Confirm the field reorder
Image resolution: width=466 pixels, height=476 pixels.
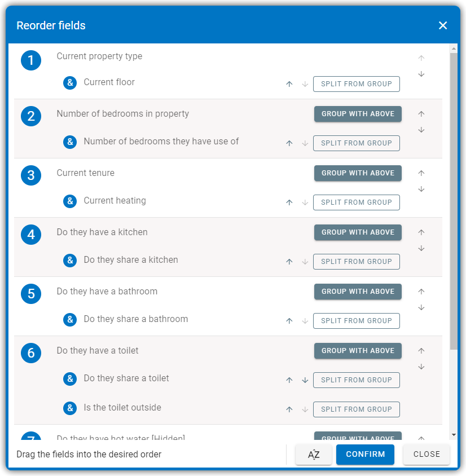[x=365, y=455]
